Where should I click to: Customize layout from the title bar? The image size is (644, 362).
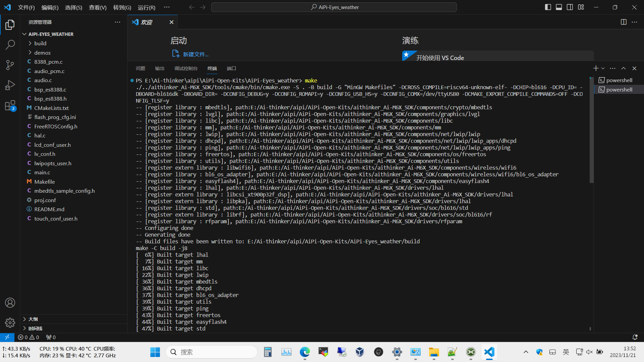(x=581, y=7)
